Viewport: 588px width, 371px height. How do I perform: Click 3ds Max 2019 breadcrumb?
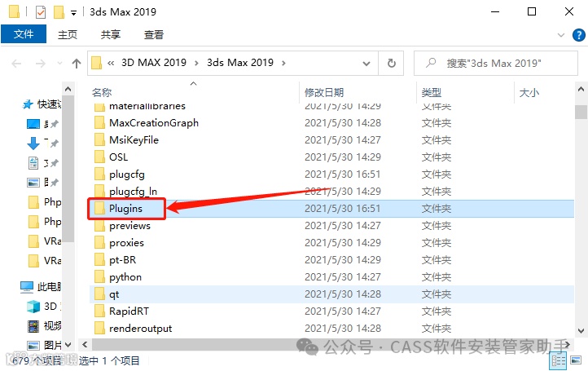240,62
